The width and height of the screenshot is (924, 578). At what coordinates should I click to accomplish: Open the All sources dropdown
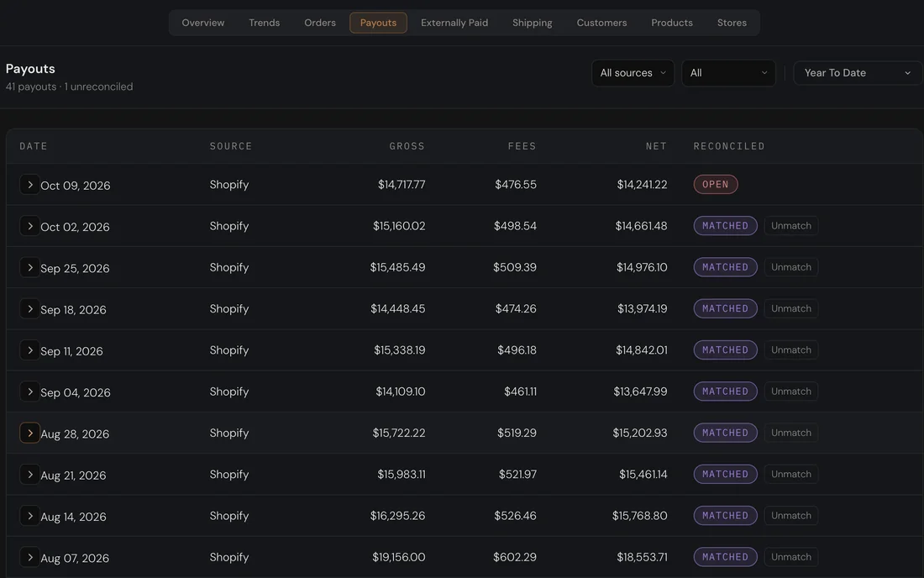pyautogui.click(x=633, y=73)
